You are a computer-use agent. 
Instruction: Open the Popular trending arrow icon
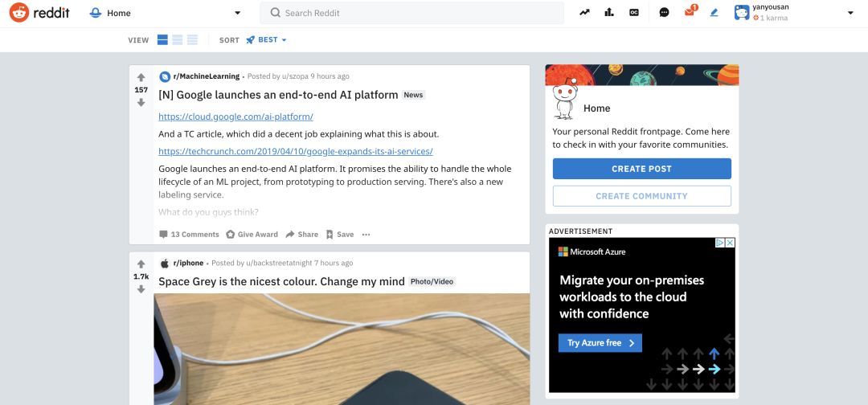click(x=584, y=13)
